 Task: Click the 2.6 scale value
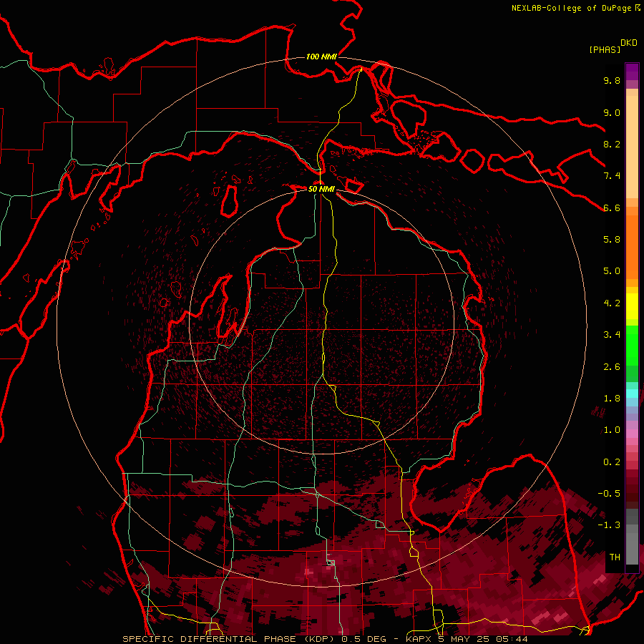tap(612, 367)
